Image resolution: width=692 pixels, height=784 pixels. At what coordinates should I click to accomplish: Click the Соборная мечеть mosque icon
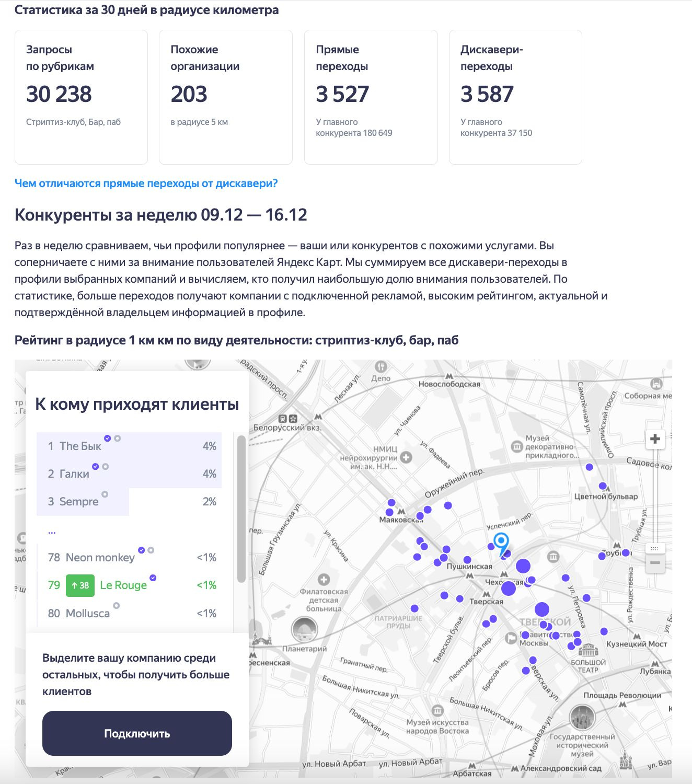(656, 384)
